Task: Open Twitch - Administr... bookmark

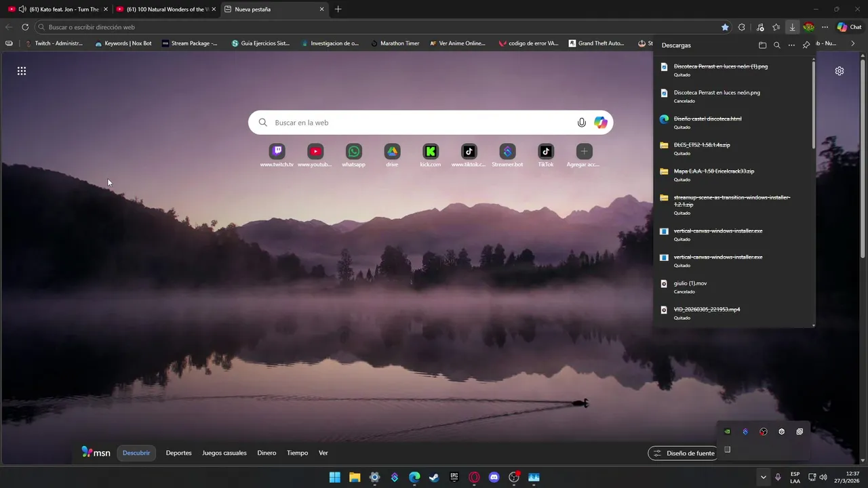Action: (54, 43)
